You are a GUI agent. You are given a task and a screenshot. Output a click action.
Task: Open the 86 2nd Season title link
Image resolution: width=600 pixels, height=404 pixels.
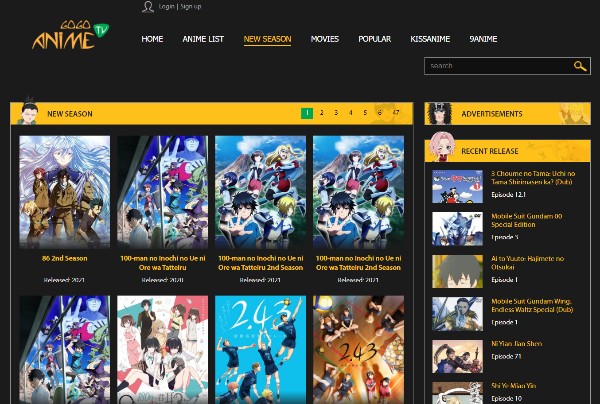65,258
